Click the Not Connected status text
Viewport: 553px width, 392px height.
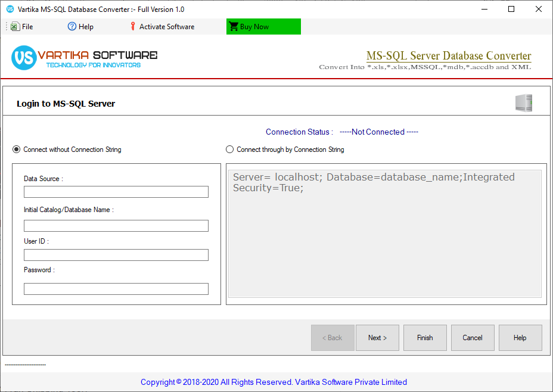coord(379,132)
